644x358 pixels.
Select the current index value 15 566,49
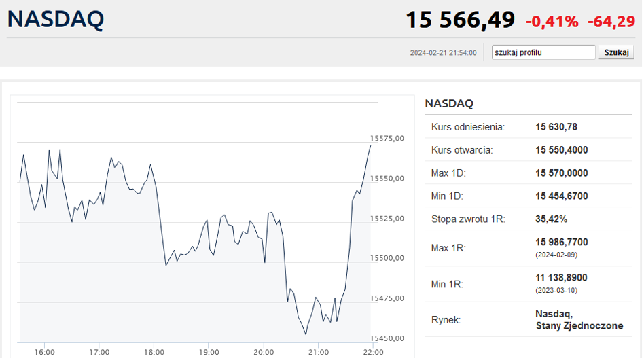click(x=460, y=20)
